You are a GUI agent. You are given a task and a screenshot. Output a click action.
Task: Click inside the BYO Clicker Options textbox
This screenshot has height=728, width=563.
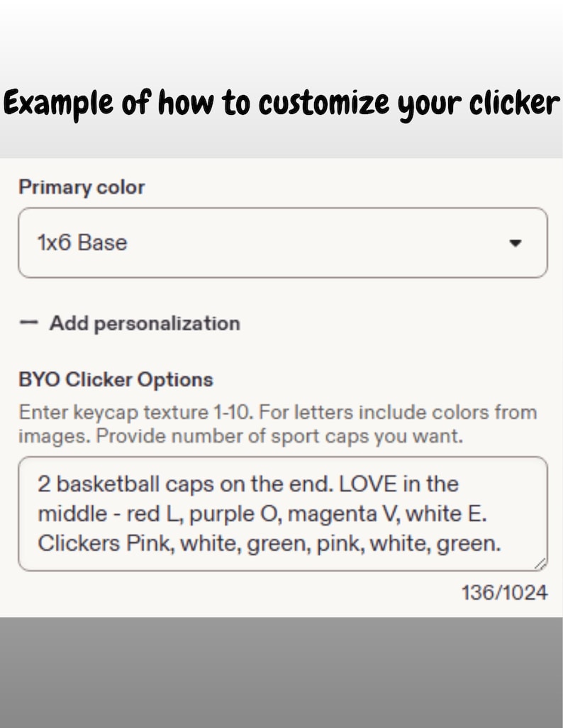tap(282, 513)
